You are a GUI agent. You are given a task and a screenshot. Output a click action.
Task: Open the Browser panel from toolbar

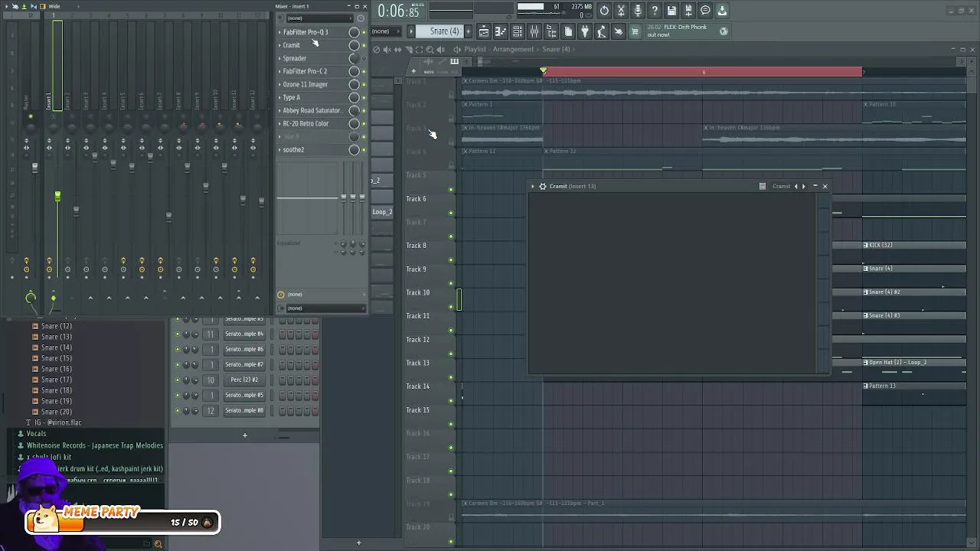551,31
